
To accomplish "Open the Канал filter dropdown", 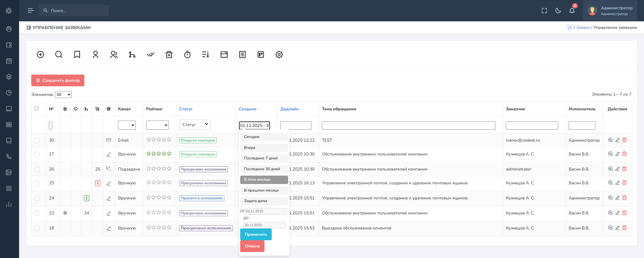I will (127, 125).
